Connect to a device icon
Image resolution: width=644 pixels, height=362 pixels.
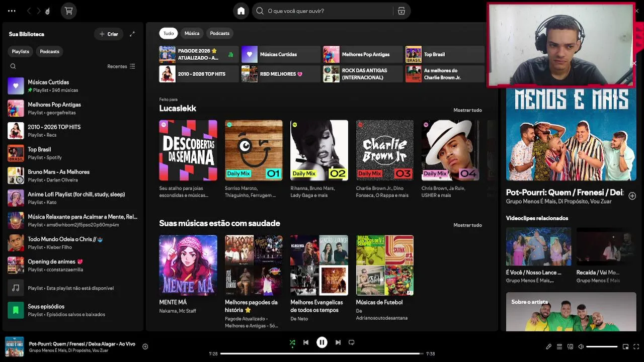point(570,346)
